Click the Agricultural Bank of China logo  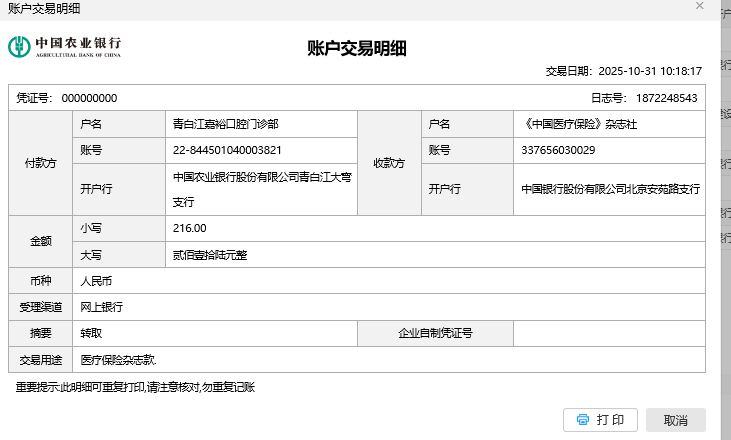click(64, 47)
